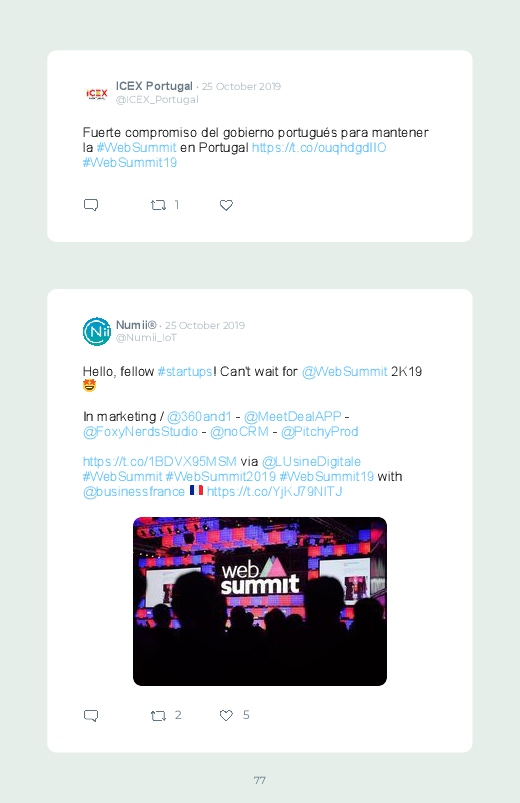Click the ICEX Portugal account name
Image resolution: width=520 pixels, height=803 pixels.
tap(154, 86)
